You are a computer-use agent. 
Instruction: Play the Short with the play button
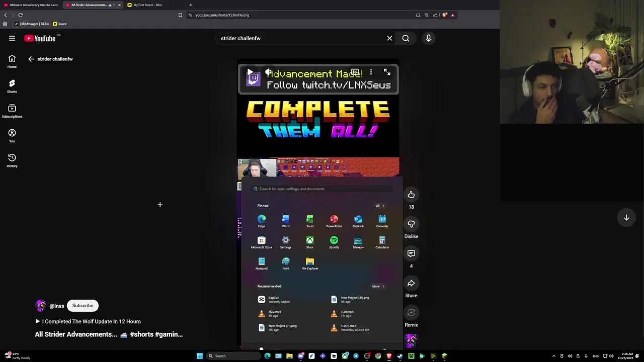[x=250, y=72]
